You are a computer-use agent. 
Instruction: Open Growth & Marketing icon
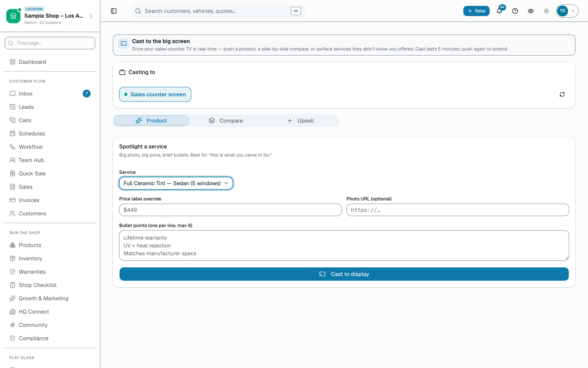(12, 299)
